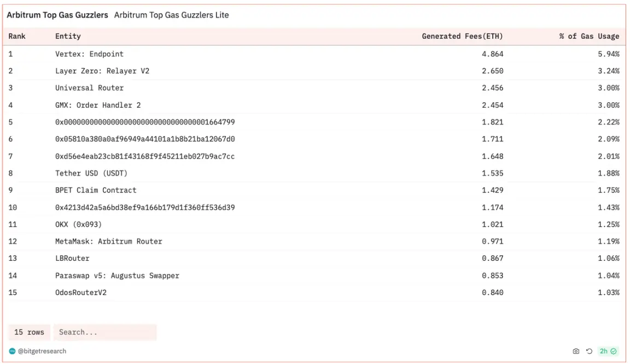The width and height of the screenshot is (630, 364).
Task: Click the 5.94% gas usage value
Action: [x=608, y=54]
